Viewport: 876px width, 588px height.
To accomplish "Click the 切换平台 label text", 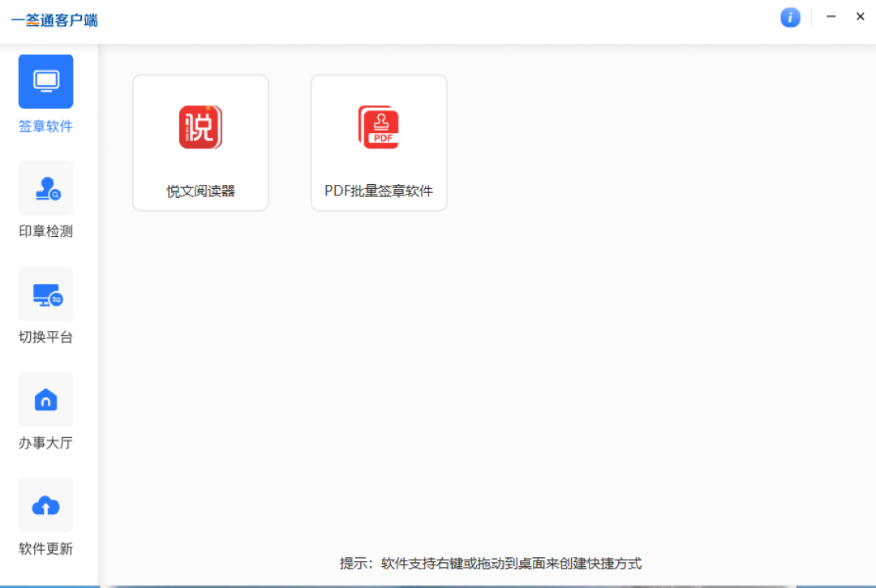I will [x=45, y=337].
